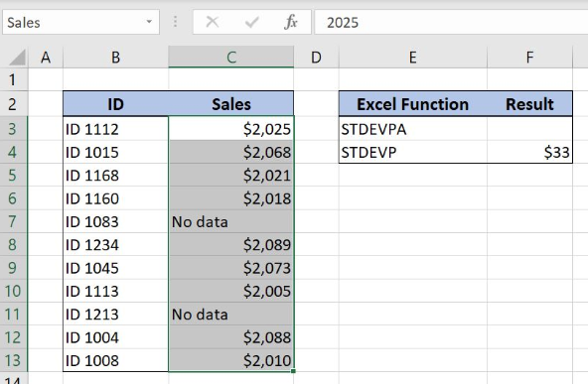Select row 9 header

[14, 268]
